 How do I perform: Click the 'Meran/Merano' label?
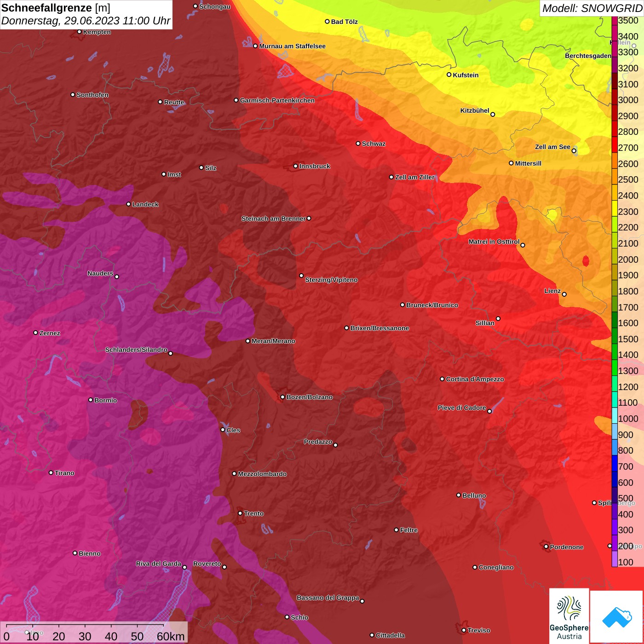[x=273, y=341]
